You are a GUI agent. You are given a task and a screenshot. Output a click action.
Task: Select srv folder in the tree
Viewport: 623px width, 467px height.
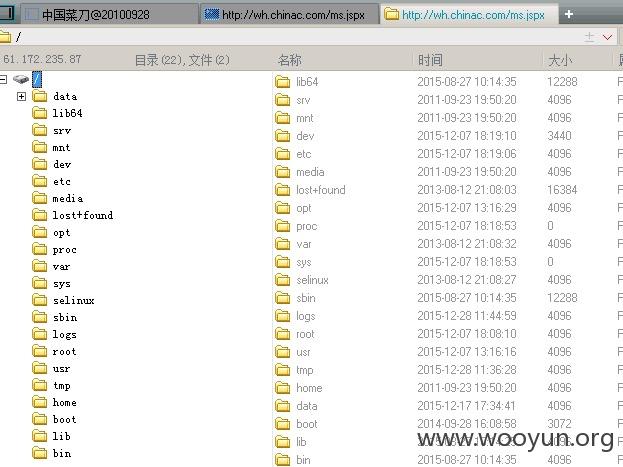pos(62,130)
